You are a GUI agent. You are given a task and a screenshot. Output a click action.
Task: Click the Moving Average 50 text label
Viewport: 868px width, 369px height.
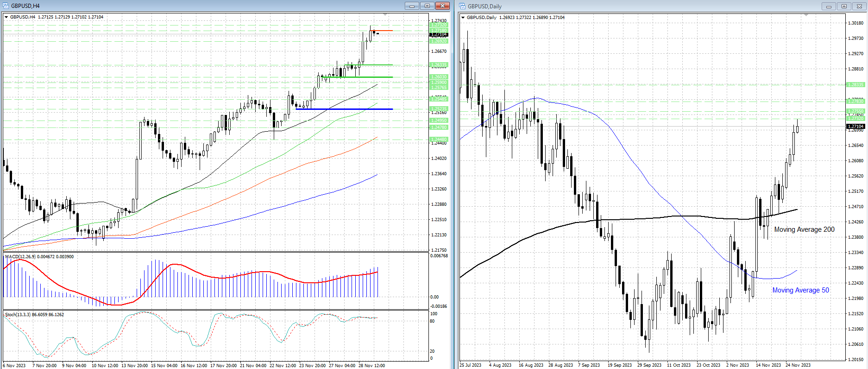coord(800,290)
